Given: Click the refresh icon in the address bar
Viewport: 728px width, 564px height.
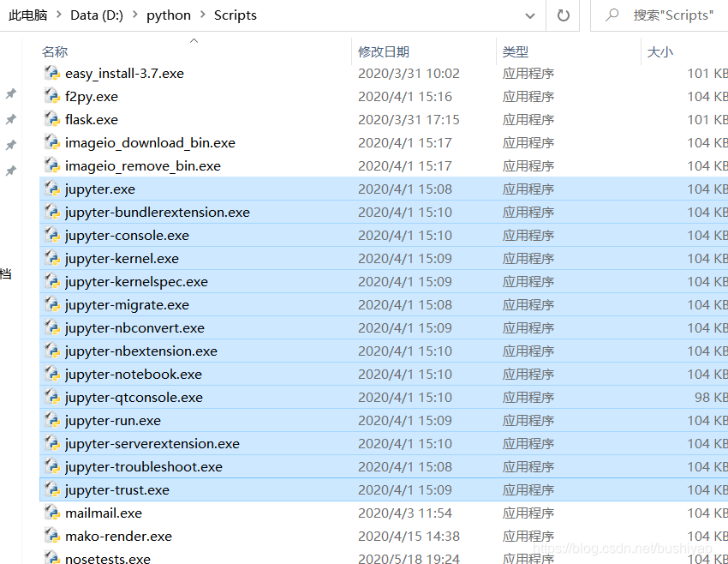Looking at the screenshot, I should point(564,15).
